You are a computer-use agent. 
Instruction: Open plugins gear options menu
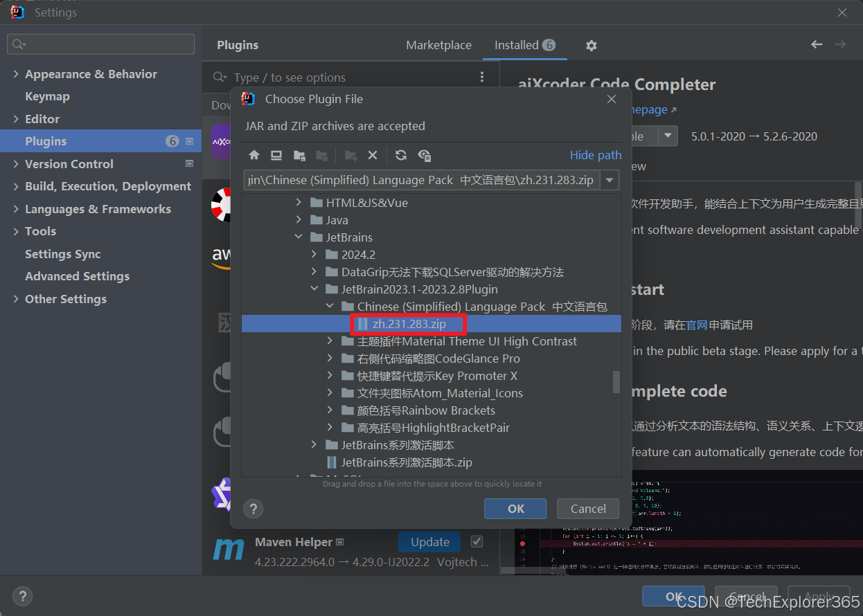[x=591, y=45]
